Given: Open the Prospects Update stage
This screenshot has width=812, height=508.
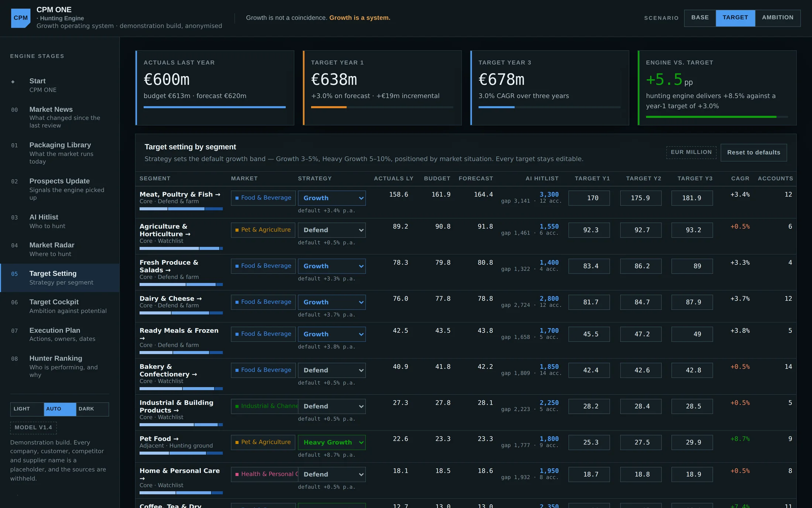Looking at the screenshot, I should 60,189.
